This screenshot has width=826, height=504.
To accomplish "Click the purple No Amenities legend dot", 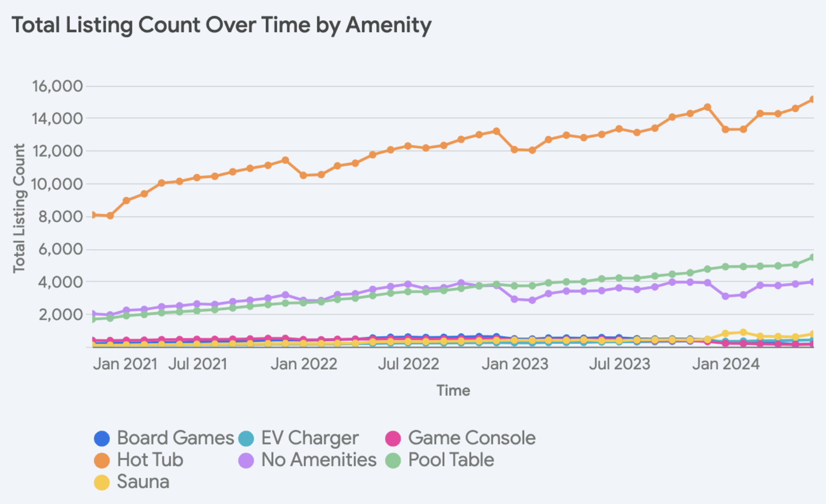I will tap(246, 460).
